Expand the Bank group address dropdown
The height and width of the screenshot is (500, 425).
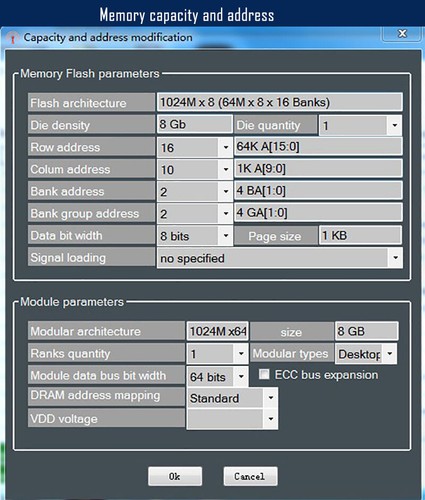point(226,213)
